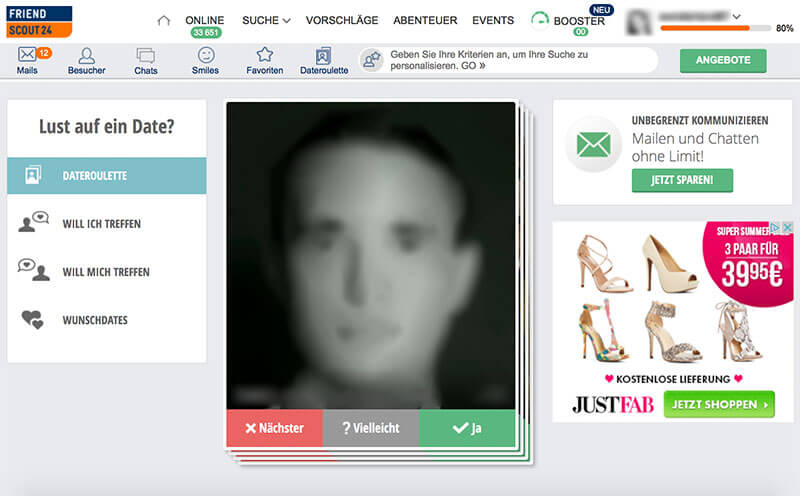Screen dimensions: 800x496
Task: Expand the profile name dropdown arrow
Action: click(x=737, y=16)
